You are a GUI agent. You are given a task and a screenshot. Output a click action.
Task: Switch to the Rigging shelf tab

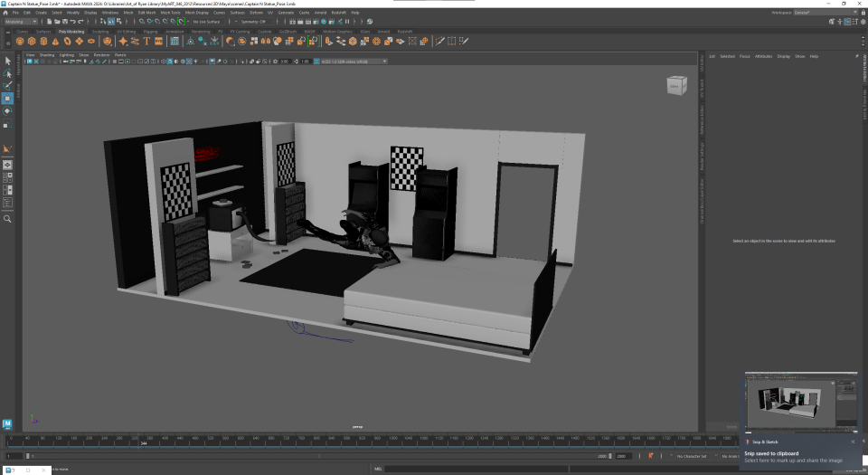(150, 32)
